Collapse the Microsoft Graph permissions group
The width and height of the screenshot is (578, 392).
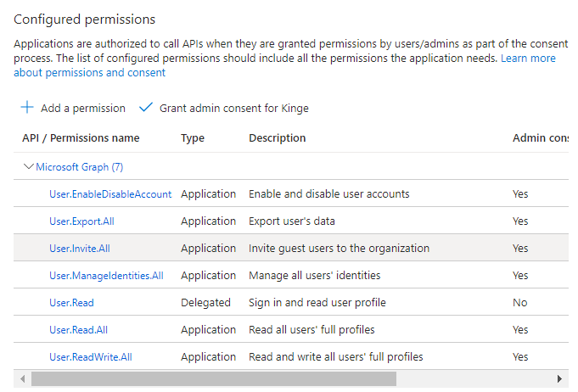click(29, 167)
